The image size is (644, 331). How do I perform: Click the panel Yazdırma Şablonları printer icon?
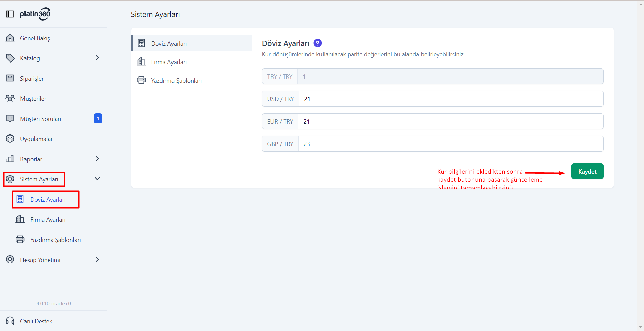[x=141, y=80]
